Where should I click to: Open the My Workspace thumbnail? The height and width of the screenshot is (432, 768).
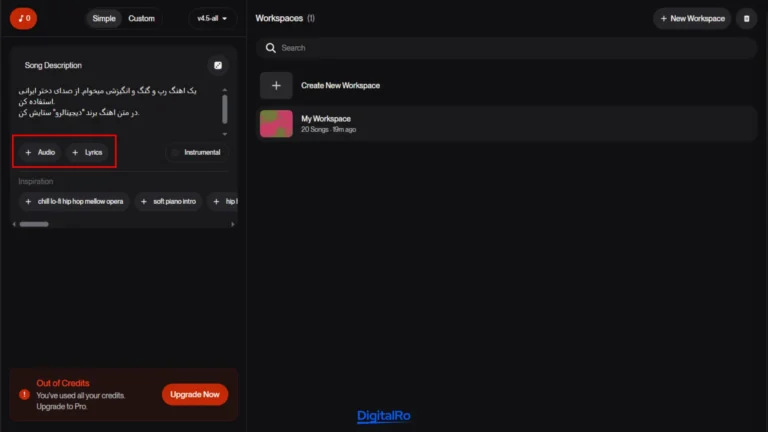[x=276, y=124]
